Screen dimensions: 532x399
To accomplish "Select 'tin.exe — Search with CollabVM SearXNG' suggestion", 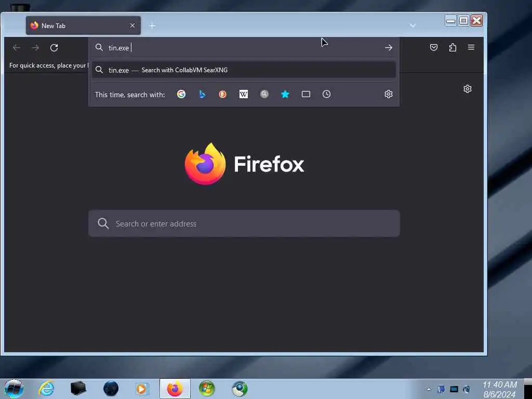I will [x=244, y=70].
